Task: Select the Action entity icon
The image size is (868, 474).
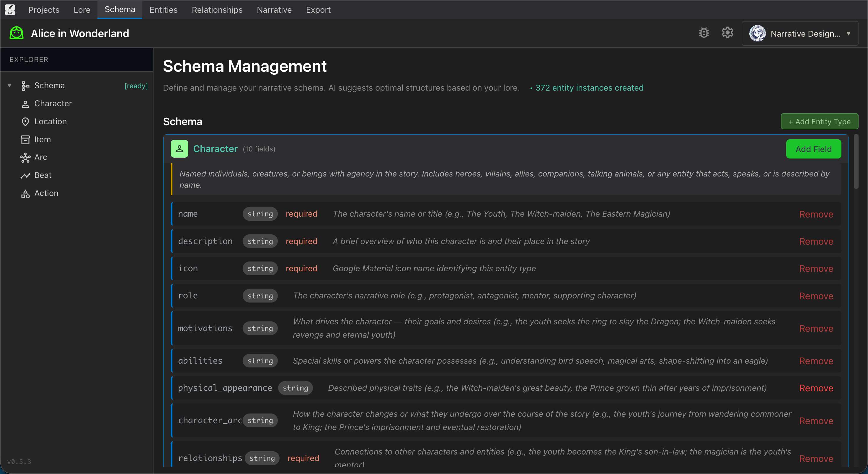Action: [25, 193]
